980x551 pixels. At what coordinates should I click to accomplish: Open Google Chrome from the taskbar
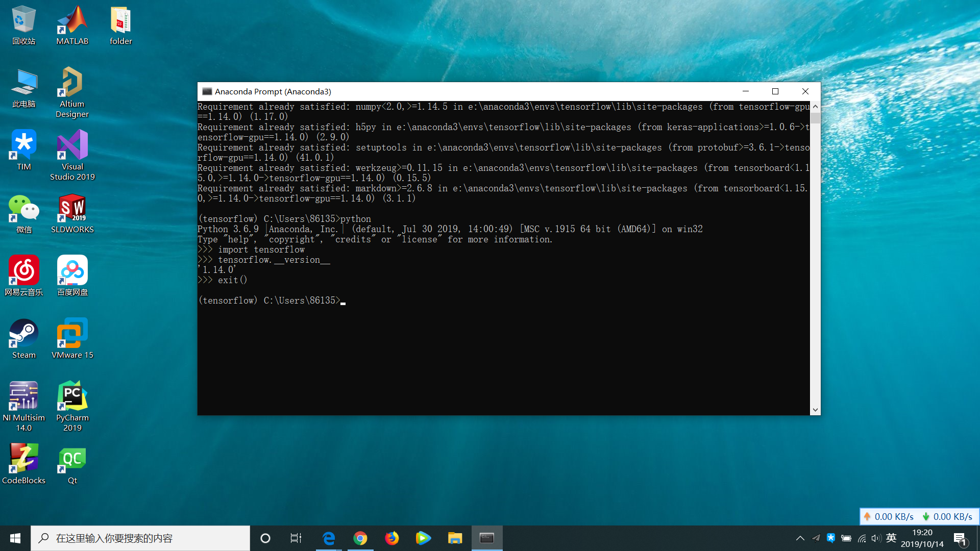(360, 538)
